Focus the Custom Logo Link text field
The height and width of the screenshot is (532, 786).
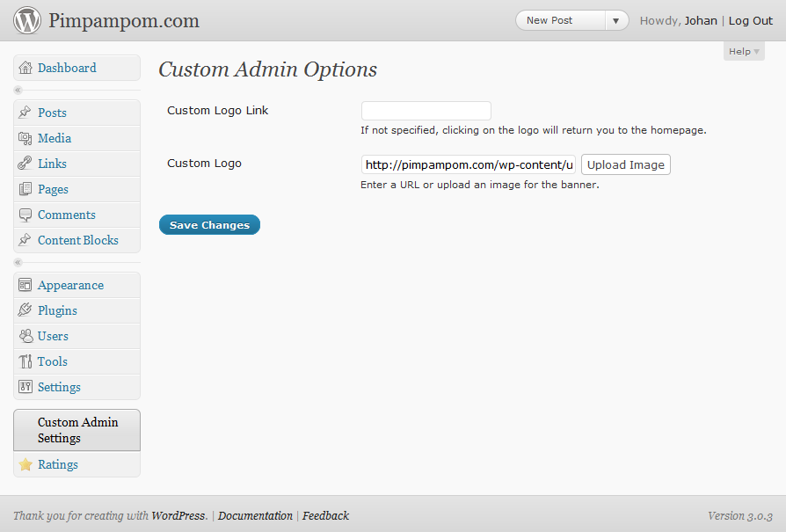click(x=426, y=111)
